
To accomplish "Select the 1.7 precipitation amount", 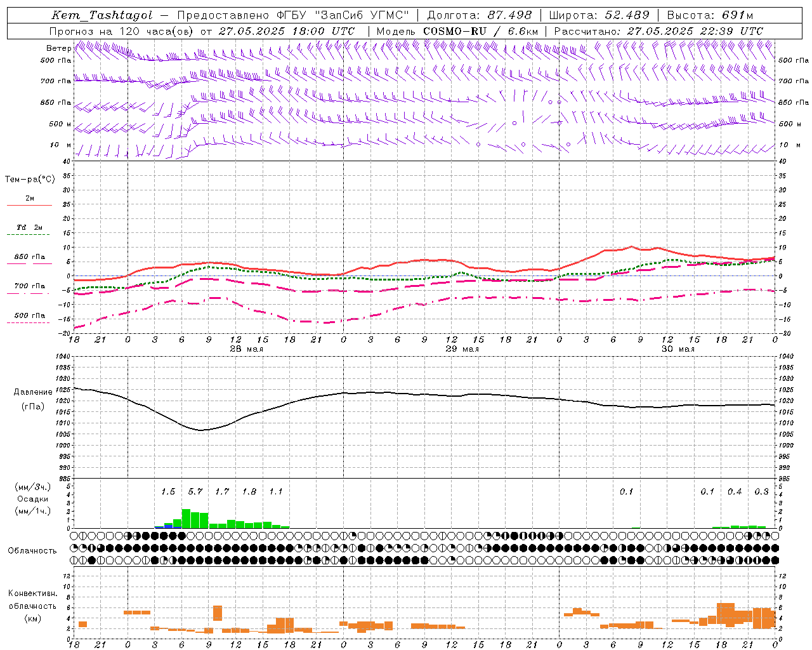I will (x=222, y=492).
